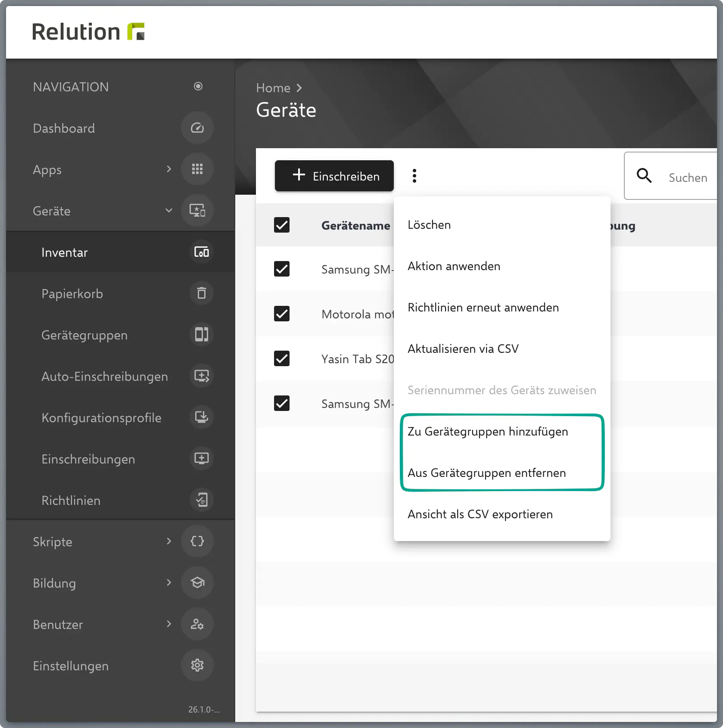Viewport: 723px width, 728px height.
Task: Choose 'Ansicht als CSV exportieren' menu item
Action: [480, 514]
